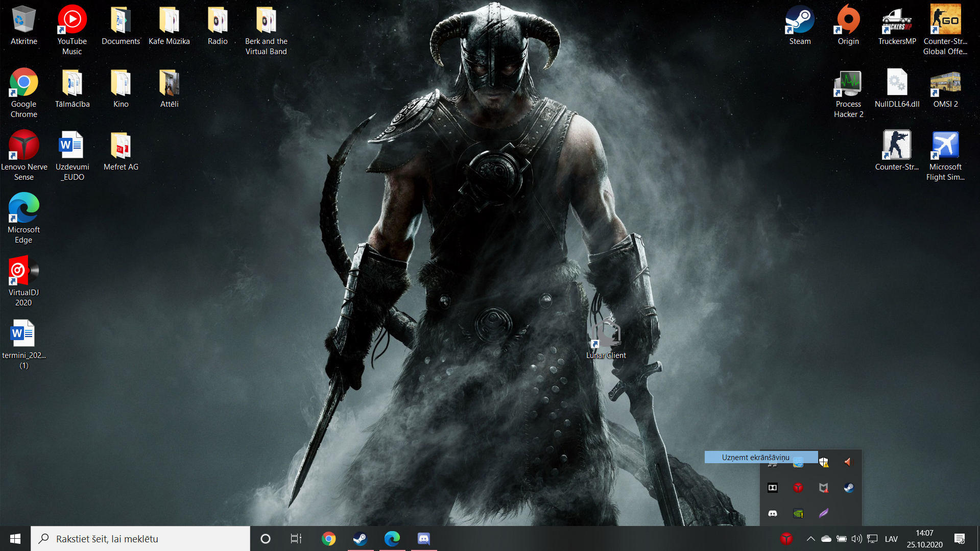The height and width of the screenshot is (551, 980).
Task: Select the Uzdevumi_EUDO Word document
Action: (72, 156)
